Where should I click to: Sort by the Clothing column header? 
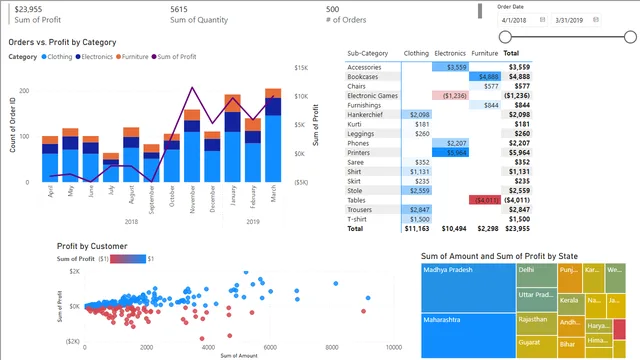(416, 53)
